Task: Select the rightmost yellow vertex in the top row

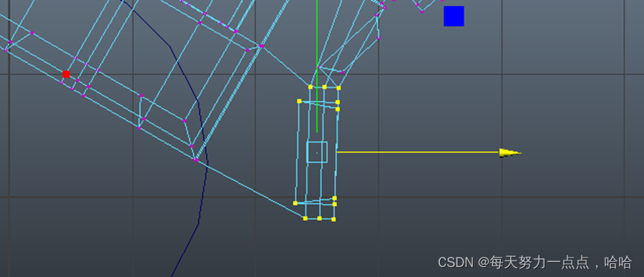Action: 339,87
